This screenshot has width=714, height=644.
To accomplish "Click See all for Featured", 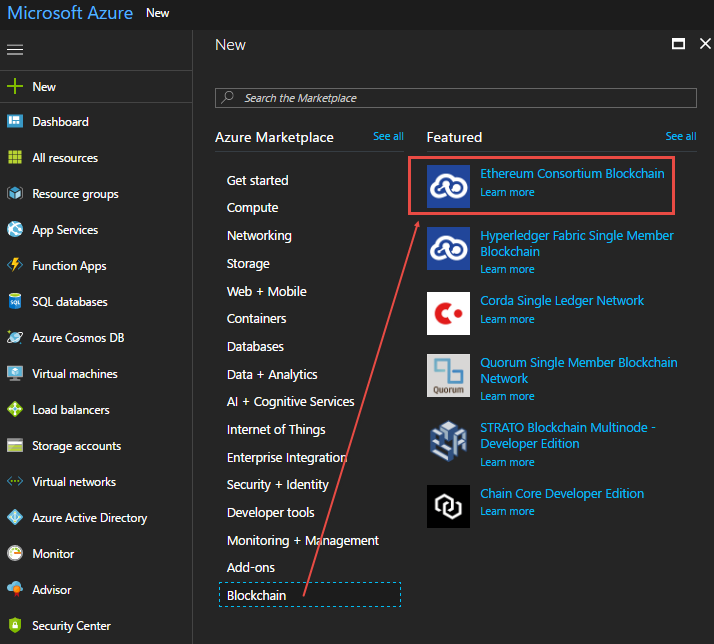I will 680,136.
